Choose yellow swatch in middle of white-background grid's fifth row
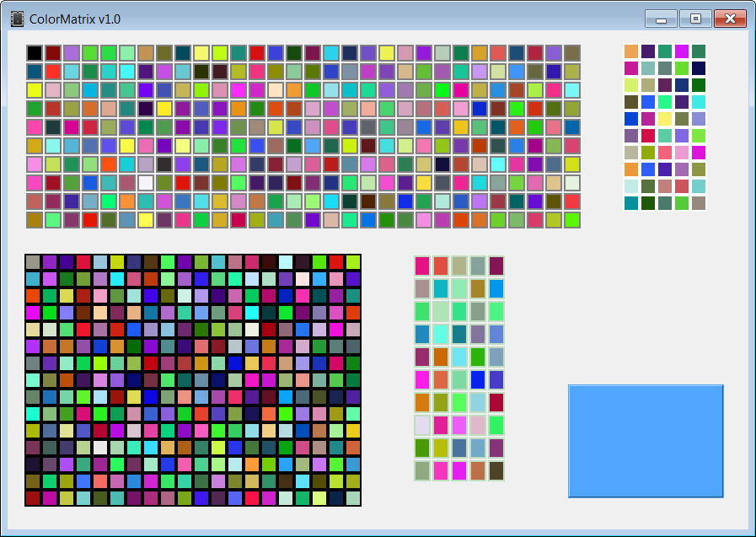The height and width of the screenshot is (537, 756). [665, 119]
